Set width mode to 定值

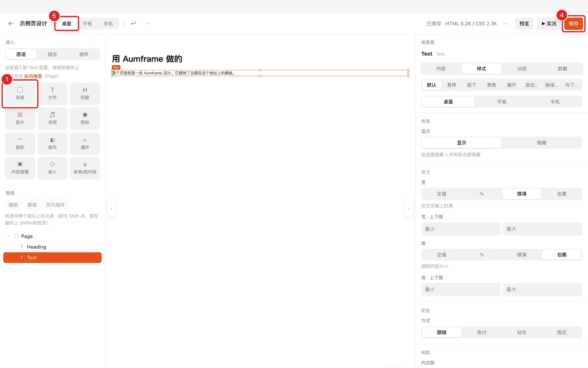441,194
